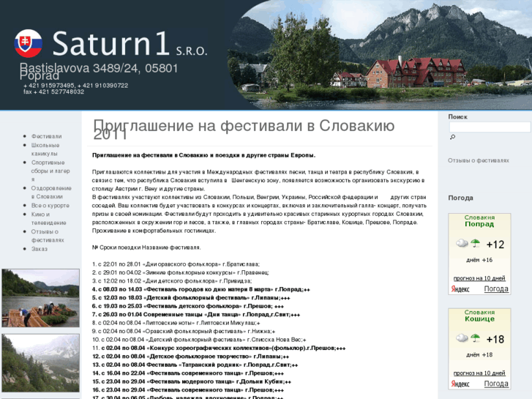
Task: Click entry «Фестиваль городов ко дню матери 8 марта»
Action: (201, 289)
